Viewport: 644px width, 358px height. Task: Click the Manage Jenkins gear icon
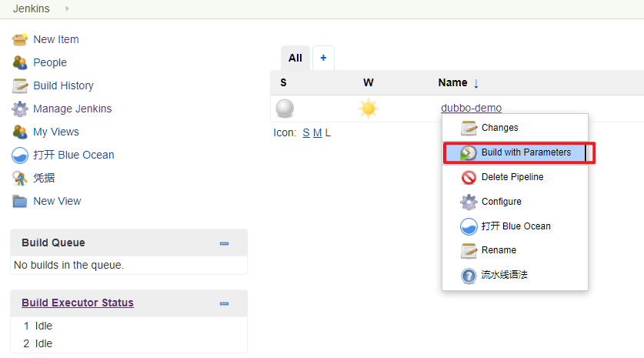pos(20,109)
